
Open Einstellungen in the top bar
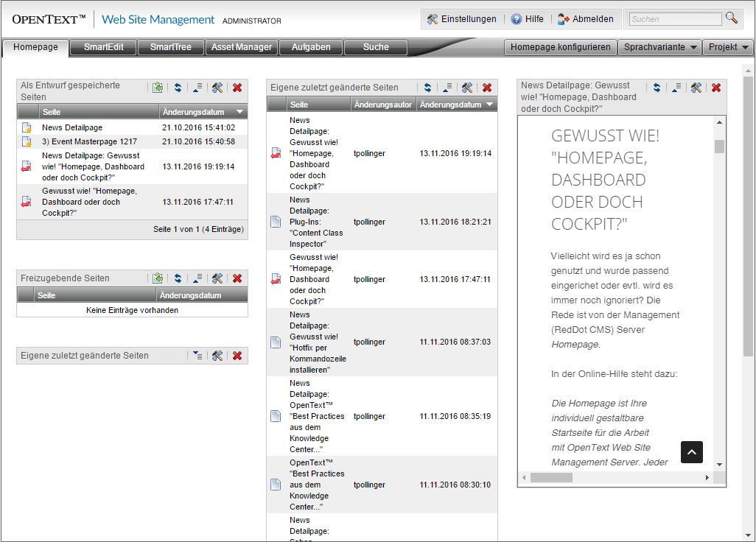[x=461, y=19]
